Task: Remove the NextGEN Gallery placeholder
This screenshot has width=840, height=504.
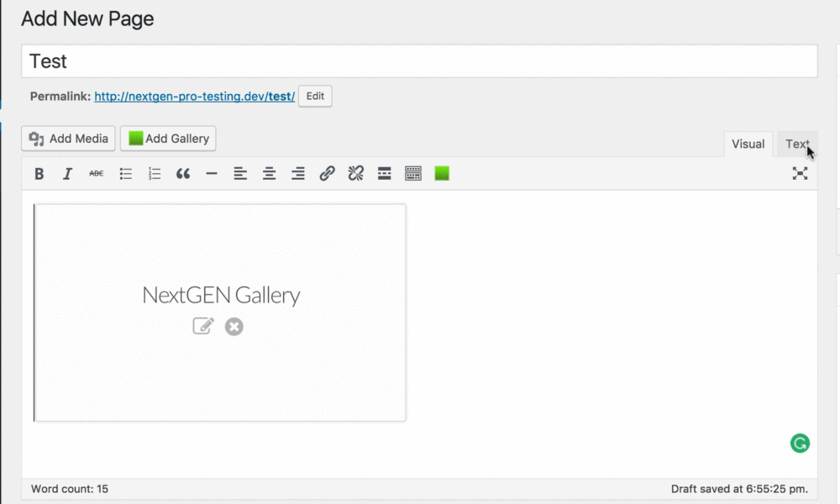Action: (x=234, y=326)
